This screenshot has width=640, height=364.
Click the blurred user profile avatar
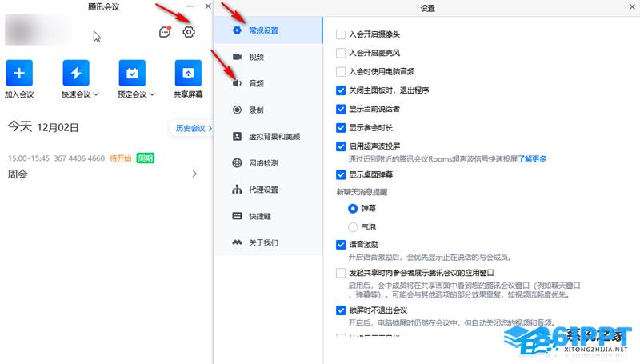(38, 30)
